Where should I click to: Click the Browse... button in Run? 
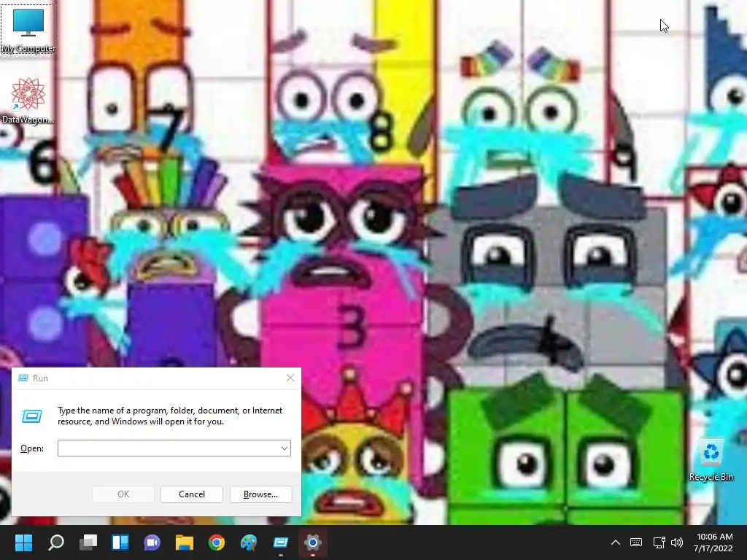260,494
